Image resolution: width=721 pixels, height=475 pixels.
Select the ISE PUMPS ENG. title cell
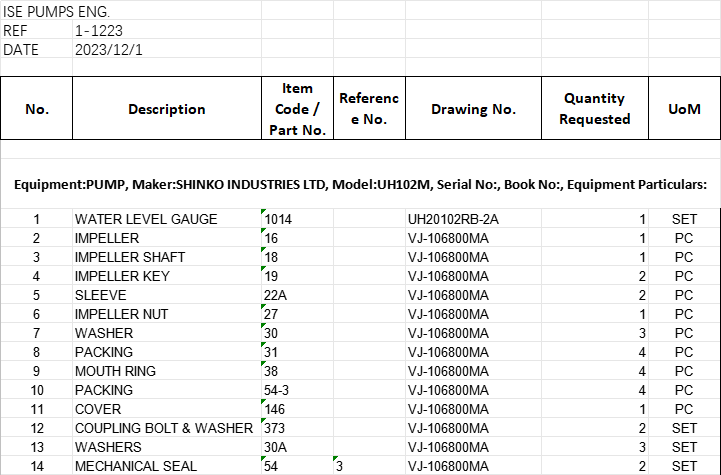pyautogui.click(x=57, y=12)
